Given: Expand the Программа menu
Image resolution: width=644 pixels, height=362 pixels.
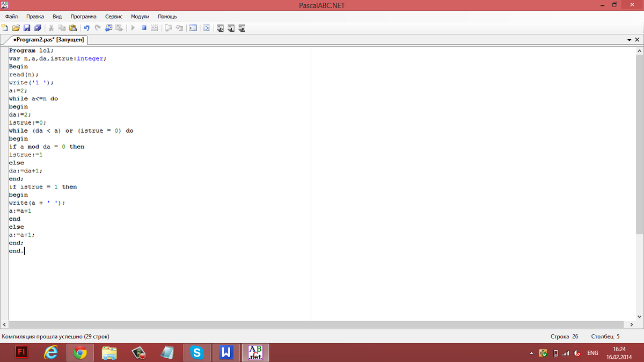Looking at the screenshot, I should tap(83, 17).
